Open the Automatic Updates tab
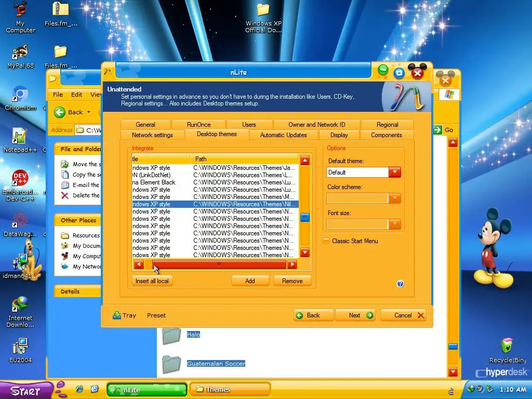 (283, 135)
